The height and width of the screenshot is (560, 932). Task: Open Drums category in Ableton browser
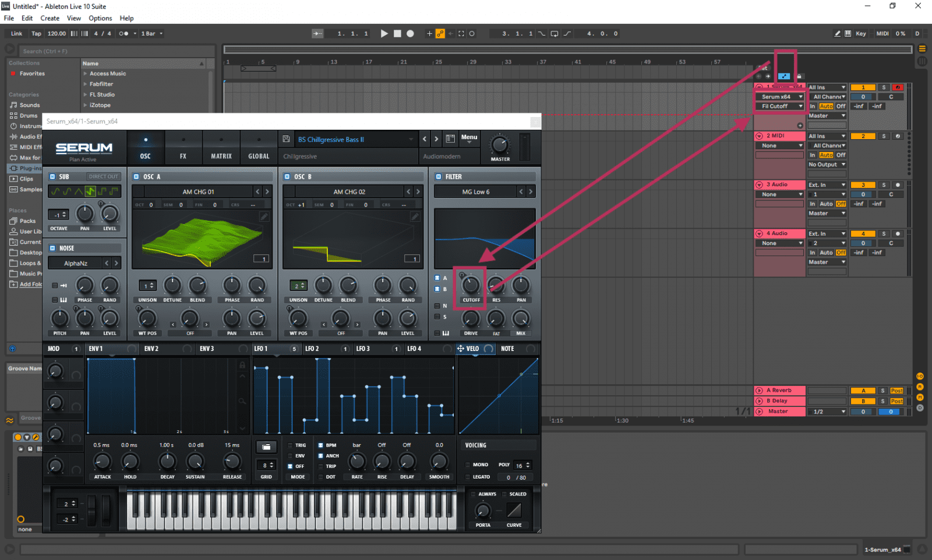(29, 116)
